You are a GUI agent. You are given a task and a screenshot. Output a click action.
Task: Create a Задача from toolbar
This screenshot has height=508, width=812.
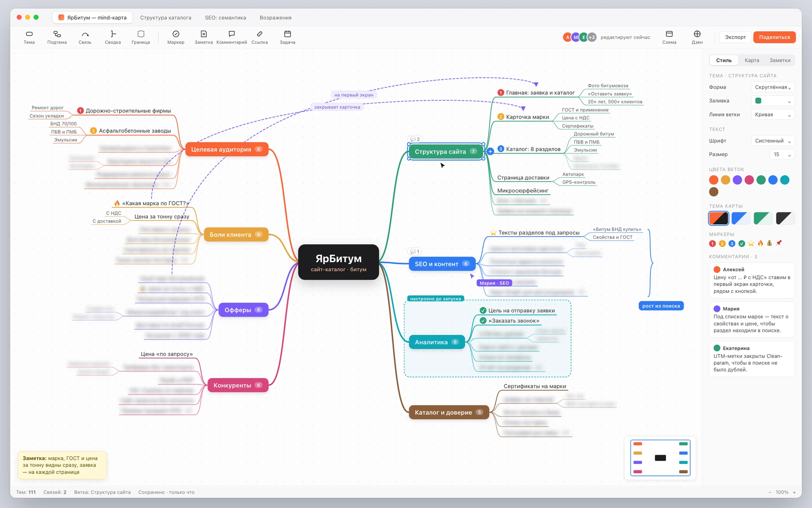click(288, 37)
